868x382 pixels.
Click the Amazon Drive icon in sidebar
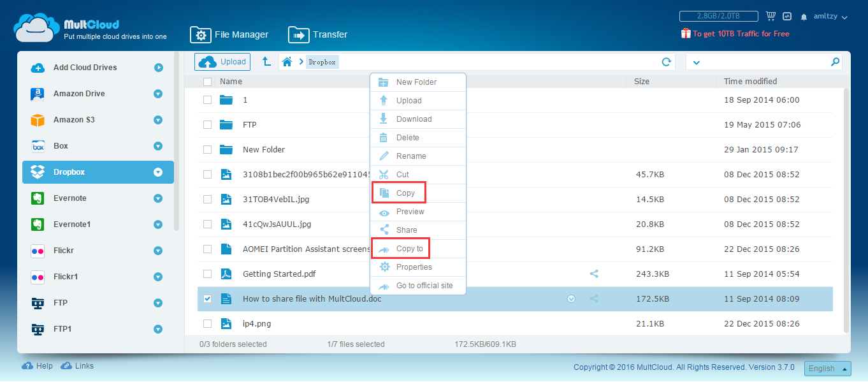point(38,94)
